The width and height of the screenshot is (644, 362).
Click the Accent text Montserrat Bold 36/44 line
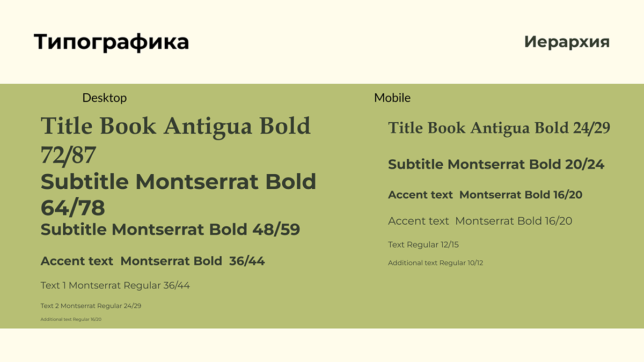click(152, 261)
